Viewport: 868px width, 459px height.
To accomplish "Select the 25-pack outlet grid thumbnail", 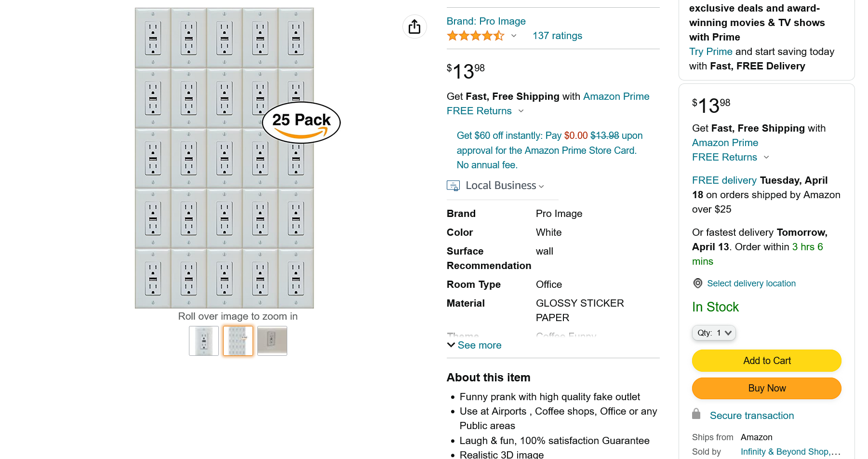I will tap(238, 341).
